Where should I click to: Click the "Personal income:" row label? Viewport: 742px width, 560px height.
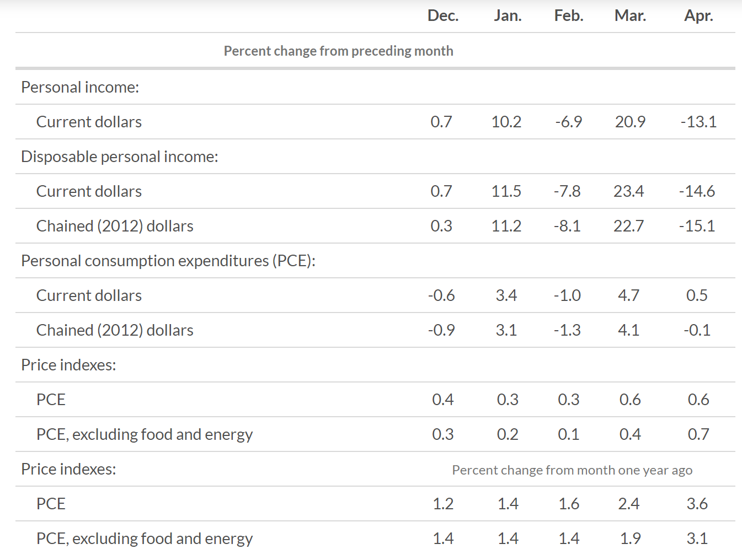coord(80,87)
